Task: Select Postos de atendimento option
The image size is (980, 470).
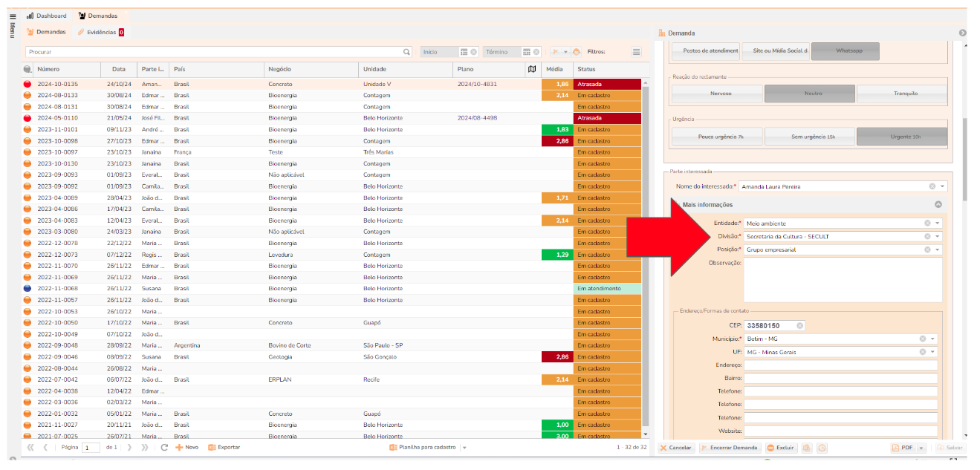Action: pos(706,51)
